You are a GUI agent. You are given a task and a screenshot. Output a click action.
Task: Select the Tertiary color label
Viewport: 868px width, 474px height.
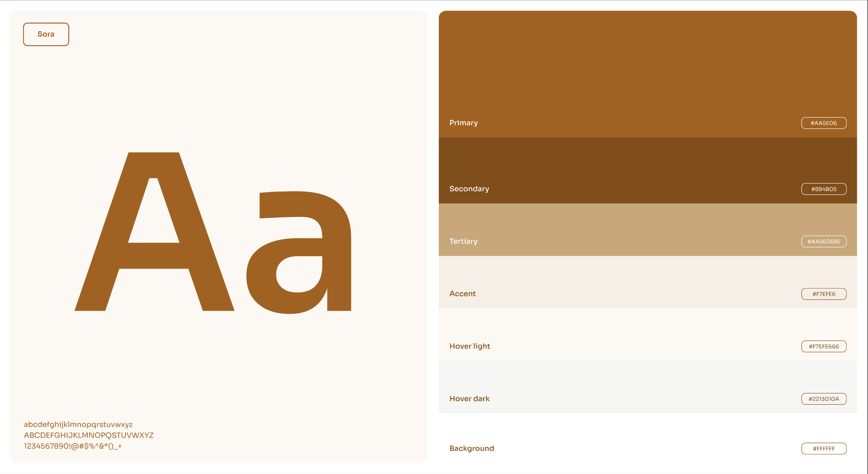click(x=463, y=241)
